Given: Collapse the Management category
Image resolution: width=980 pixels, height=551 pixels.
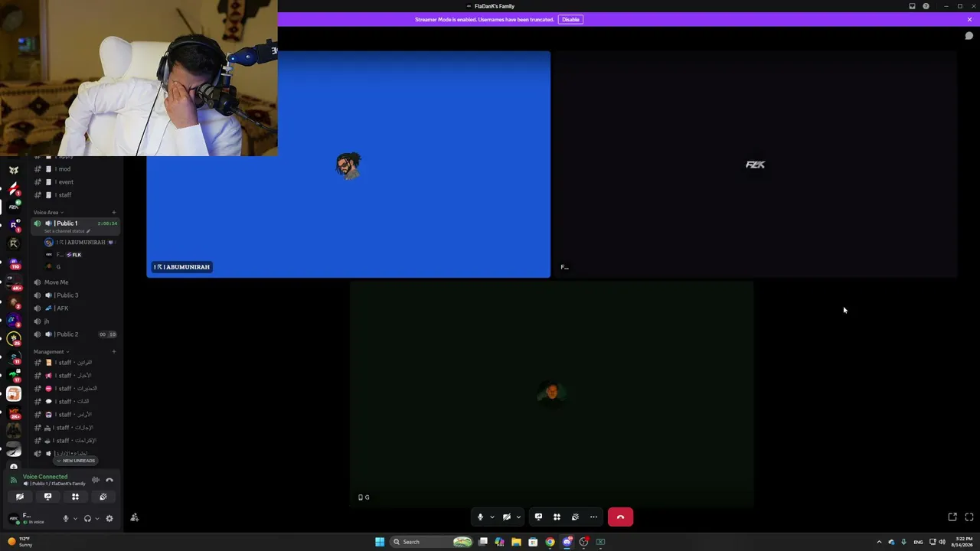Looking at the screenshot, I should [51, 352].
